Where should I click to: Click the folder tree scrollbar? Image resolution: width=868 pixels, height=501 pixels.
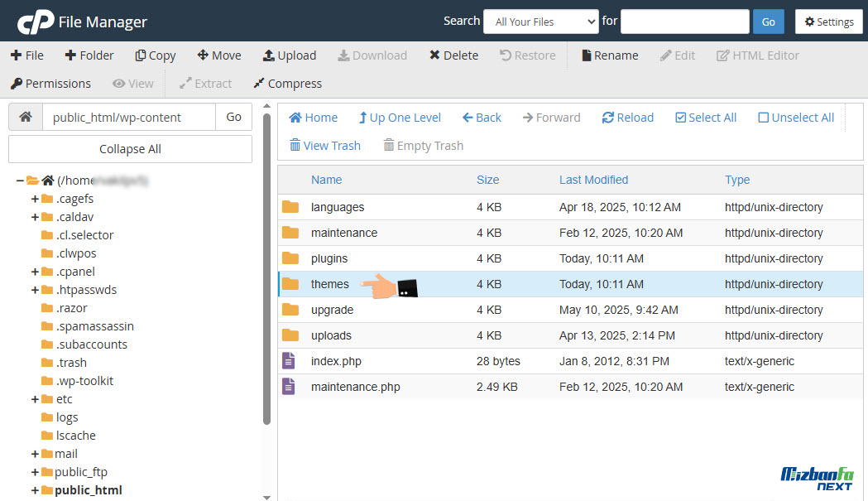click(x=266, y=269)
